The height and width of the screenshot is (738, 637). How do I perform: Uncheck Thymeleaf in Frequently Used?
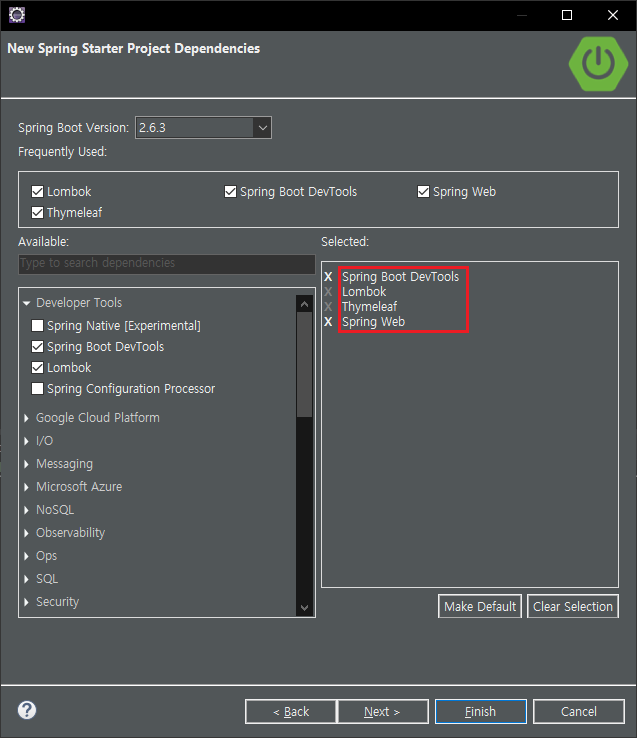[37, 213]
